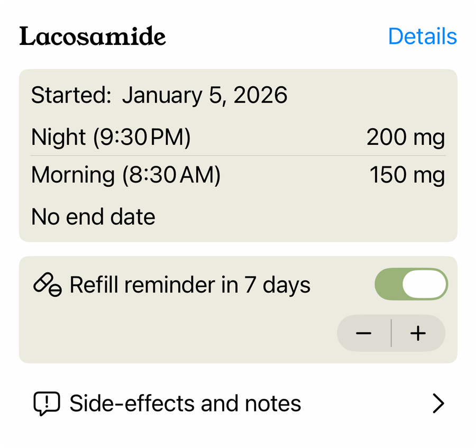Viewport: 476px width, 448px height.
Task: Open the Details link for Lacosamide
Action: click(422, 36)
